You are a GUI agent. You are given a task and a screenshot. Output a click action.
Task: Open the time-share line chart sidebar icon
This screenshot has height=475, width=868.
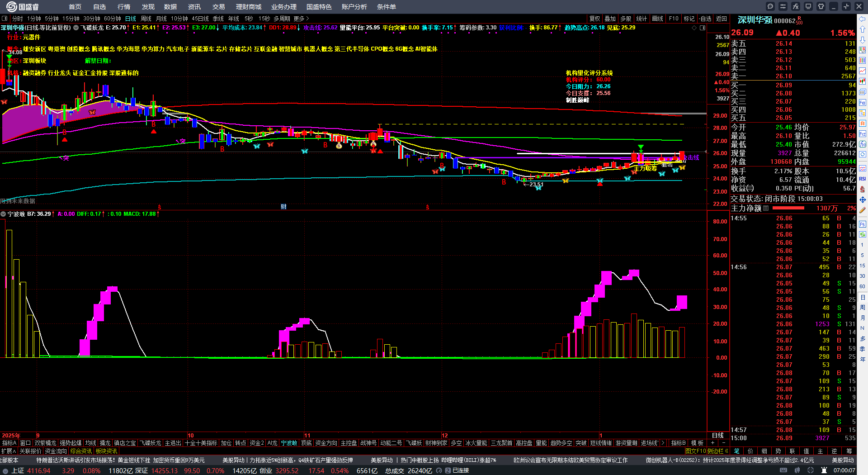coord(863,71)
